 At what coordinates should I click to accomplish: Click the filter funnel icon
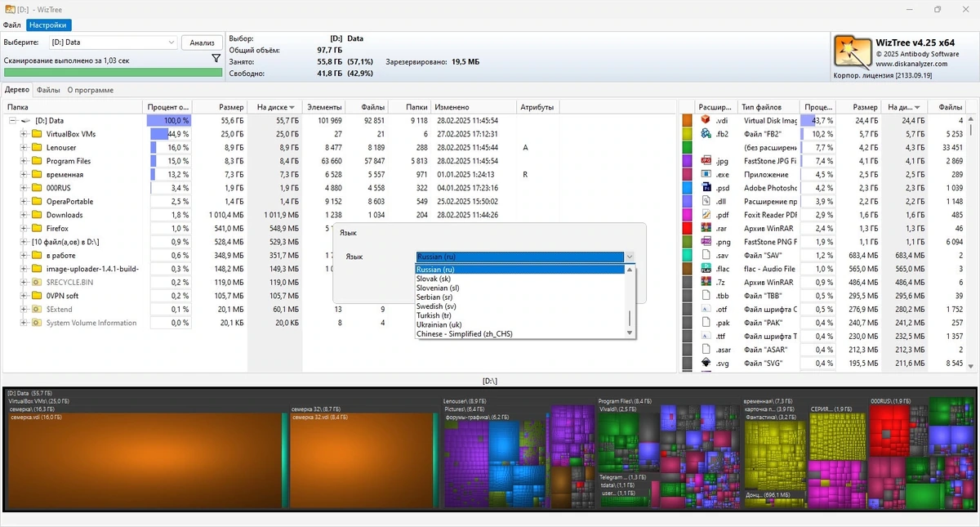click(216, 59)
